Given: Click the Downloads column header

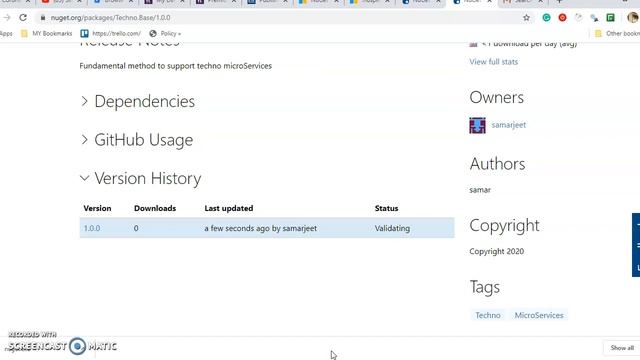Looking at the screenshot, I should click(x=155, y=208).
